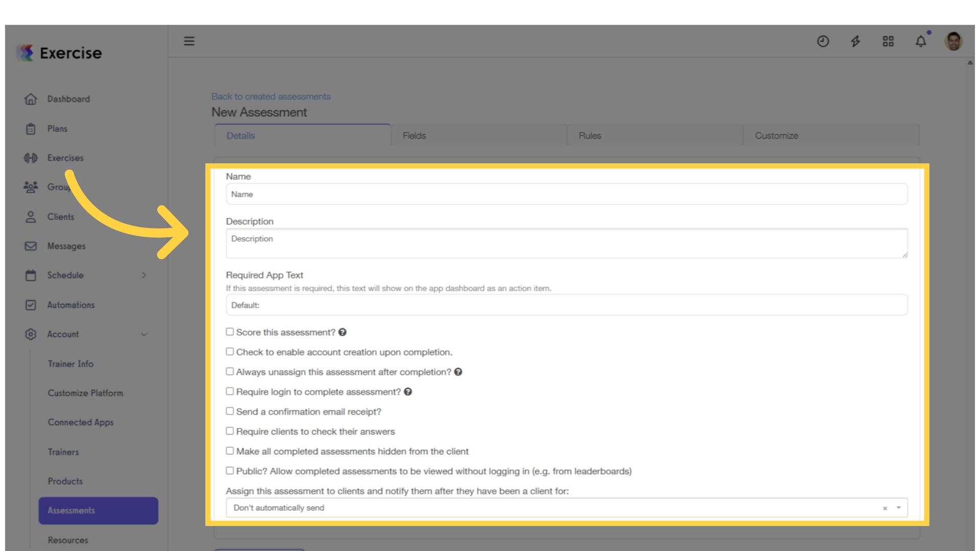Open Products under Account
Viewport: 980px width, 551px height.
65,481
